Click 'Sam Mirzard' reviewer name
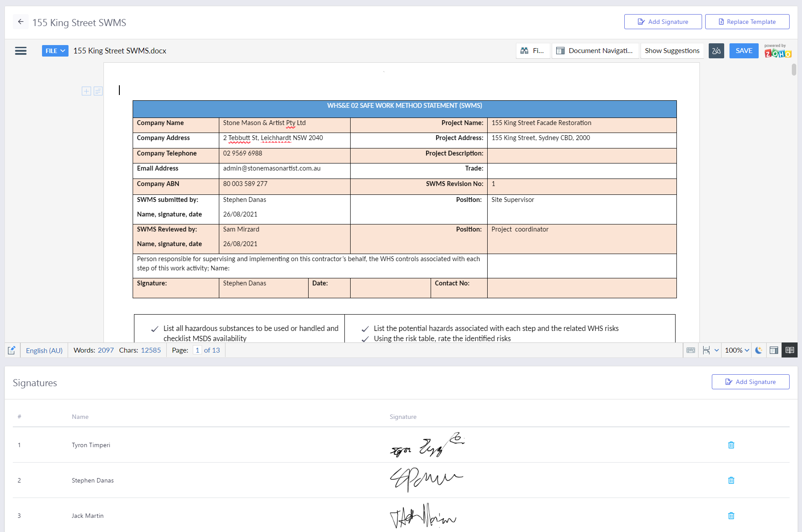This screenshot has height=532, width=802. (x=241, y=229)
